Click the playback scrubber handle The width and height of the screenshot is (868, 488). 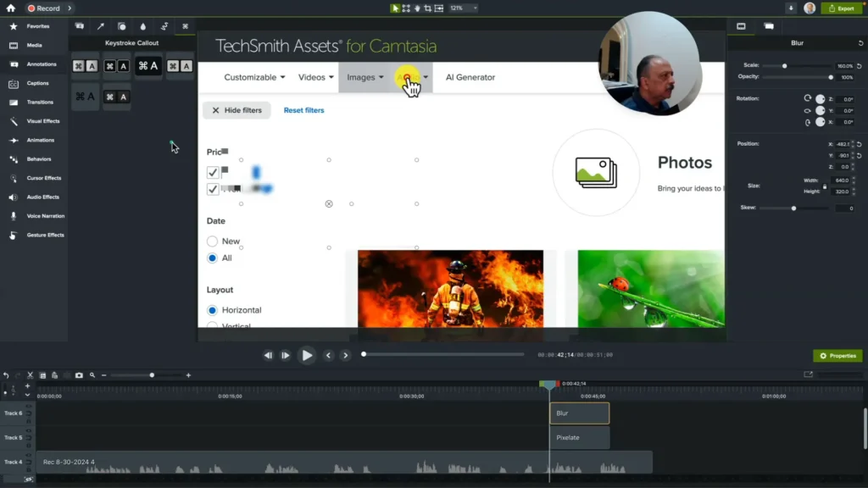pos(364,355)
